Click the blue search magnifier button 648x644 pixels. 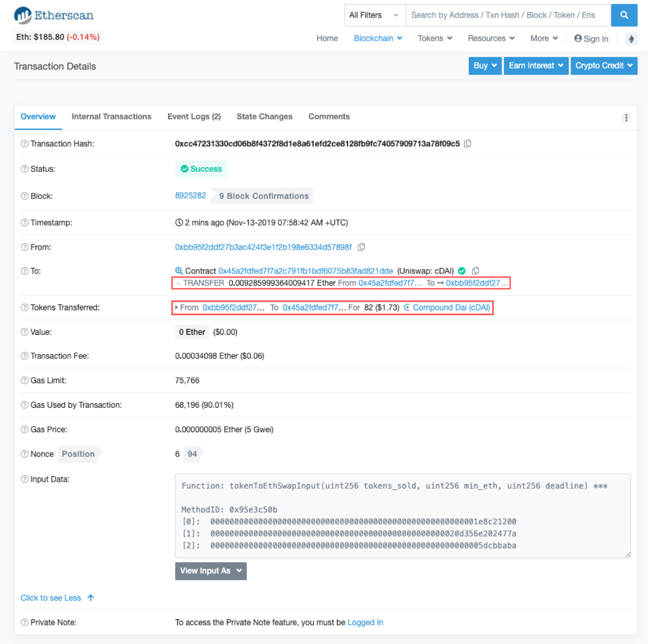624,15
